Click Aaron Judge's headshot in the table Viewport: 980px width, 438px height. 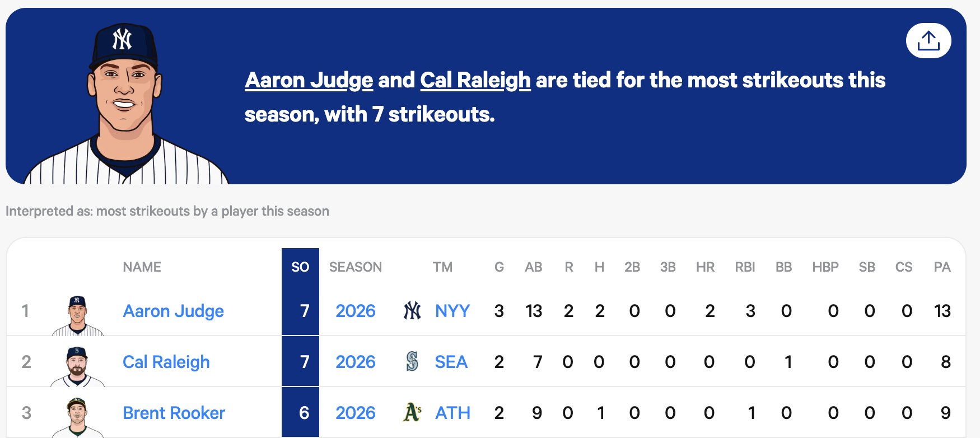pyautogui.click(x=78, y=315)
